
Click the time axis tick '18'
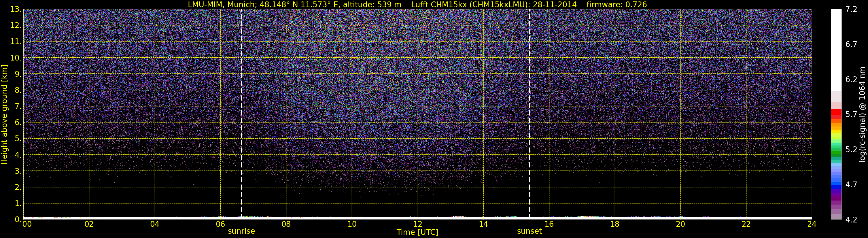(614, 224)
